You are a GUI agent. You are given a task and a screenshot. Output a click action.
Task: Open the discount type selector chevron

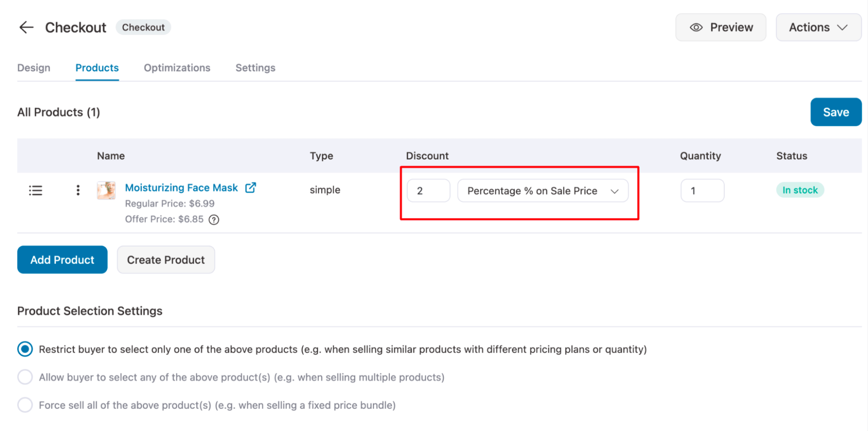pos(615,191)
